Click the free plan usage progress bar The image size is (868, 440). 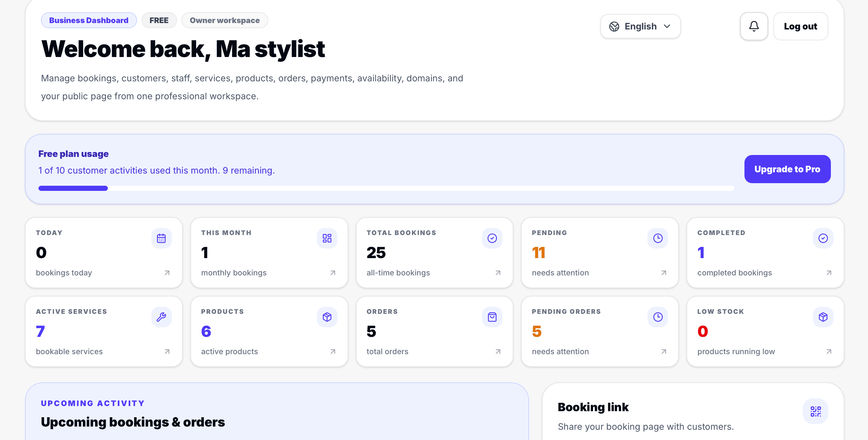386,188
